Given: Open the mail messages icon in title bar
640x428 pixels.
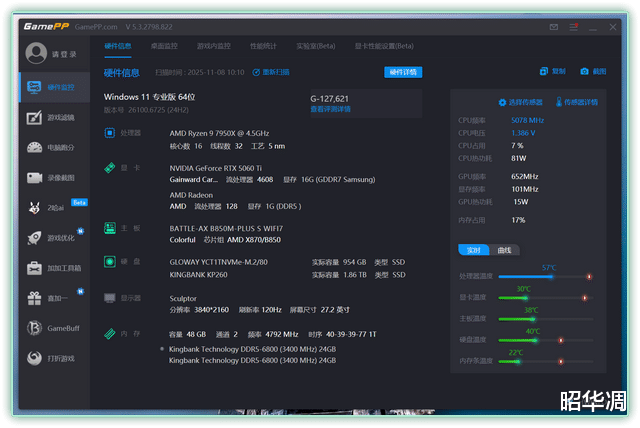Looking at the screenshot, I should [x=553, y=26].
